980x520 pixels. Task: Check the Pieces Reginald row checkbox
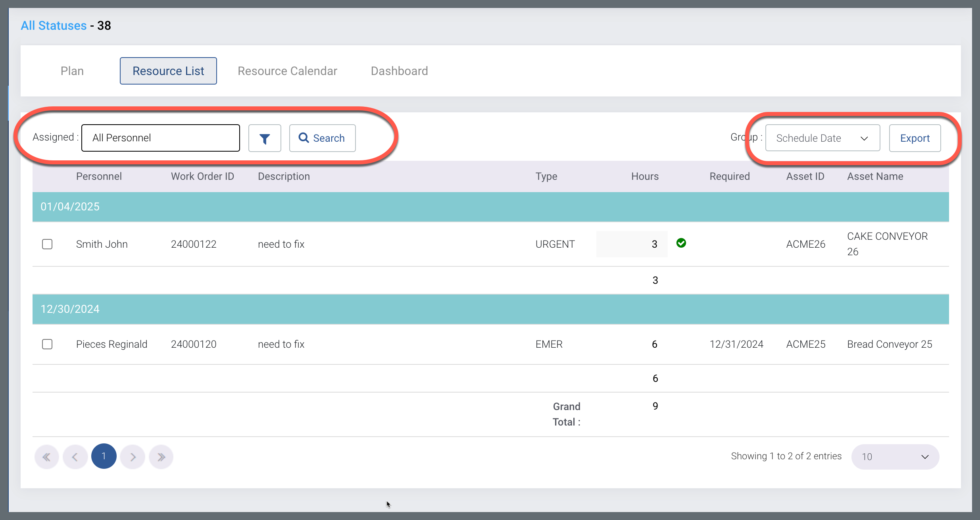click(47, 344)
